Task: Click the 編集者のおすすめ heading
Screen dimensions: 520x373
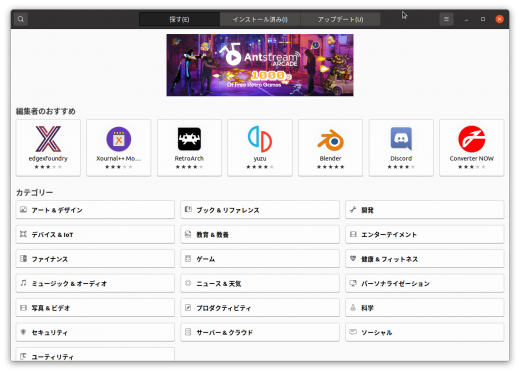Action: click(46, 111)
